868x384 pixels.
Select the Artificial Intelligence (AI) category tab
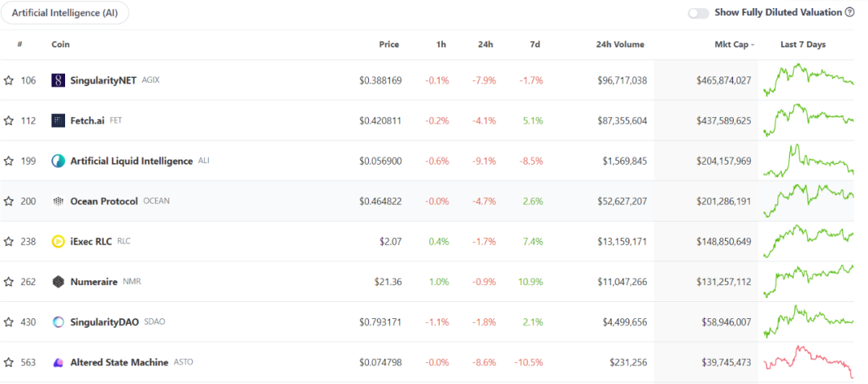(64, 13)
